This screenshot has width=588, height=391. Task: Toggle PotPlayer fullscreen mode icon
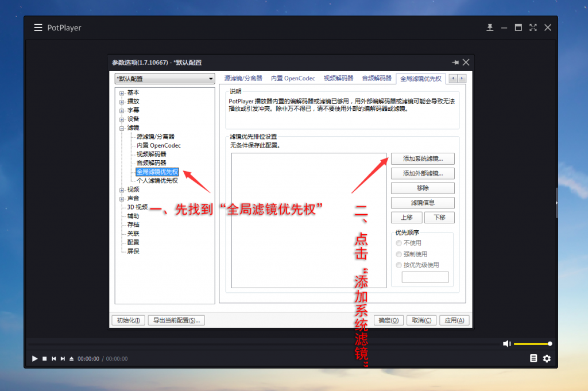(533, 28)
